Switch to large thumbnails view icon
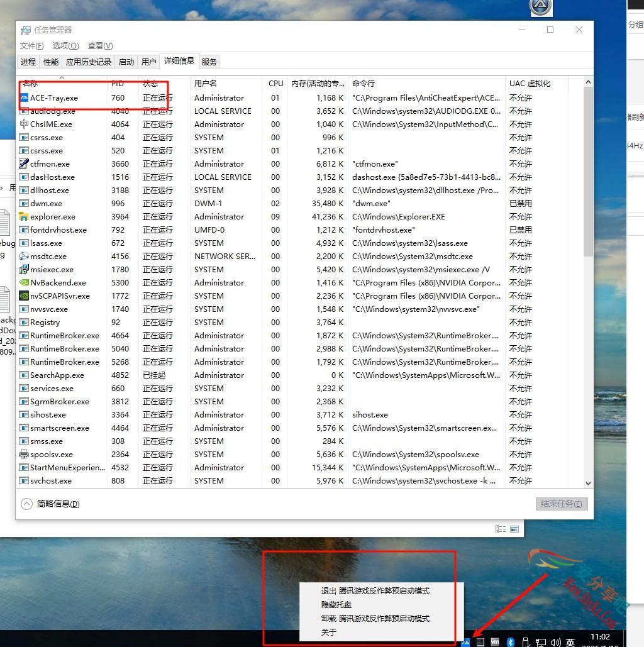This screenshot has height=647, width=644. 514,529
